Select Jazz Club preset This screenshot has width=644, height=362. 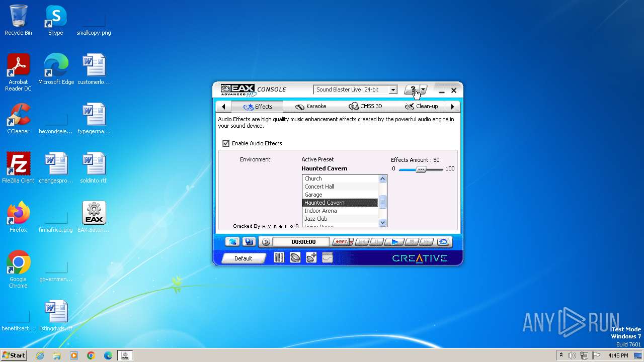point(340,219)
